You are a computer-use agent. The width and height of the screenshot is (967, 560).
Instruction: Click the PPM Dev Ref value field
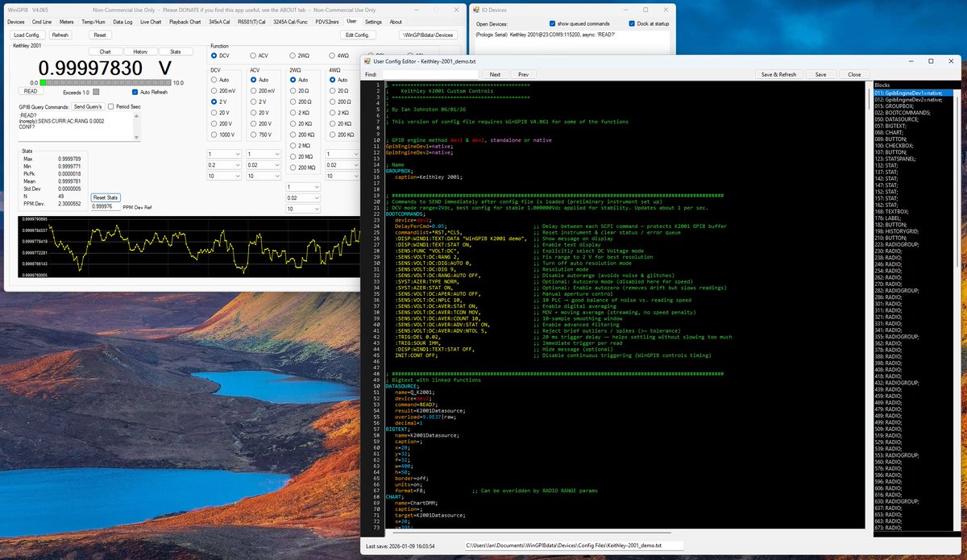point(105,207)
